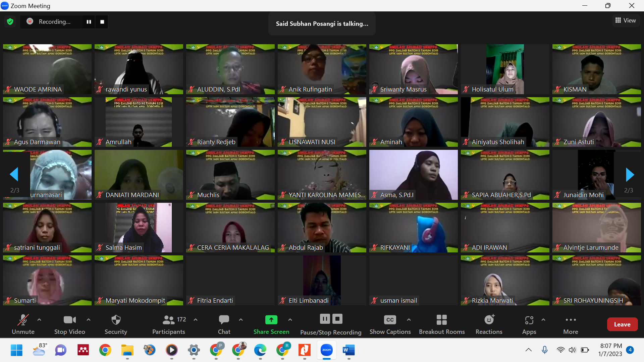Screen dimensions: 644x362
Task: Expand video options arrow beside Stop Video
Action: (89, 320)
